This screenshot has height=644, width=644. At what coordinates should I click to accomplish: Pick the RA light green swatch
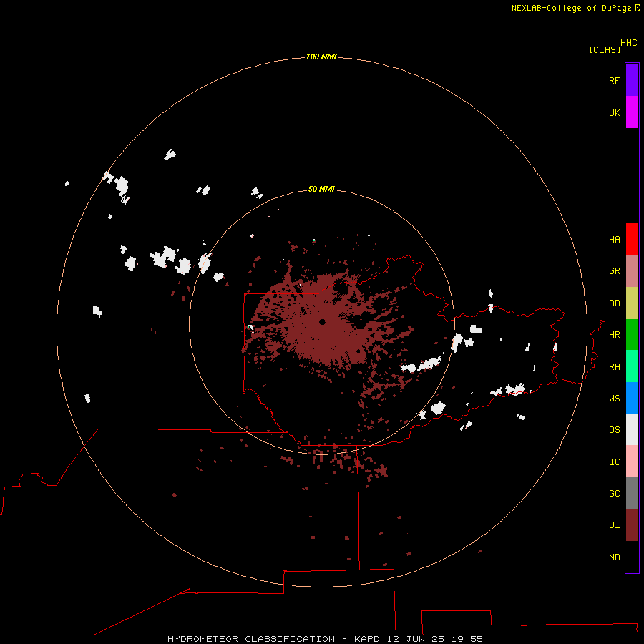pyautogui.click(x=632, y=366)
